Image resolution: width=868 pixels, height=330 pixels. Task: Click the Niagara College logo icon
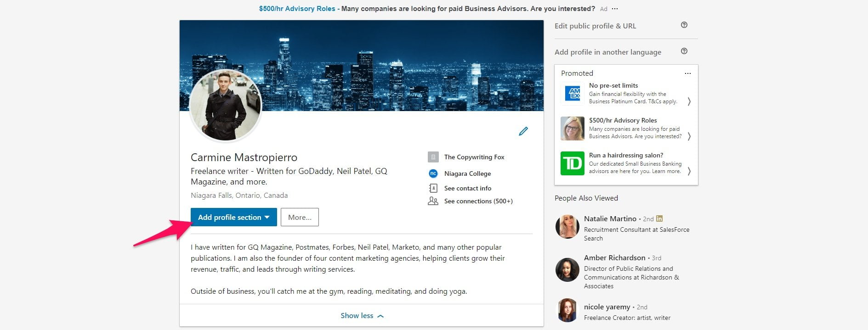point(433,173)
